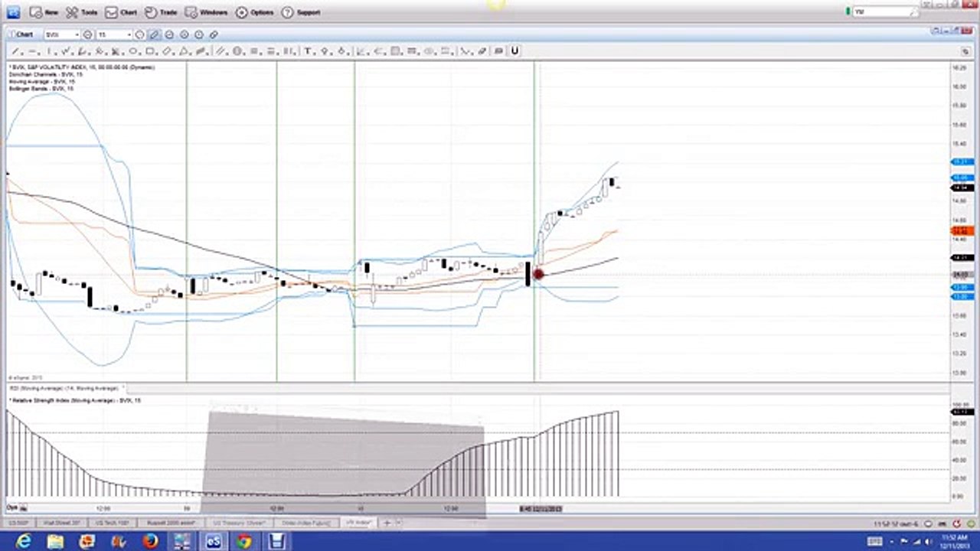
Task: Toggle the magnet U snap icon
Action: (x=514, y=51)
